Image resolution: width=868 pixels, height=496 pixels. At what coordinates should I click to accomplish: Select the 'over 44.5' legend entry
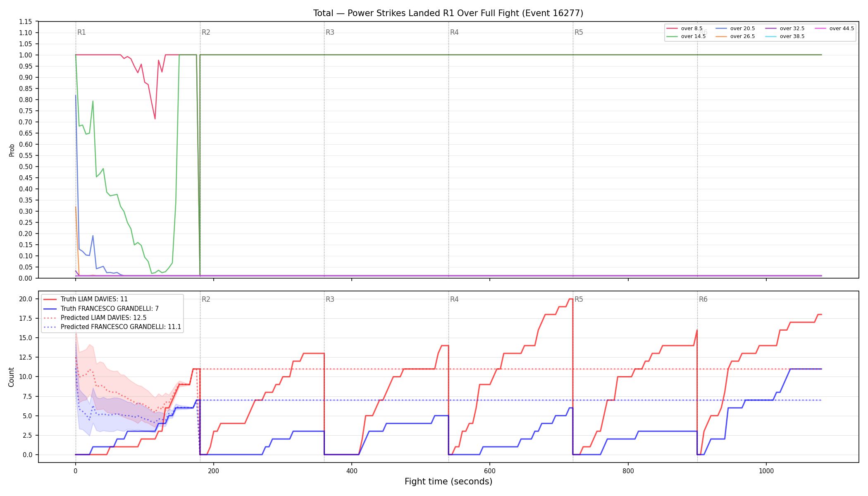click(x=835, y=29)
